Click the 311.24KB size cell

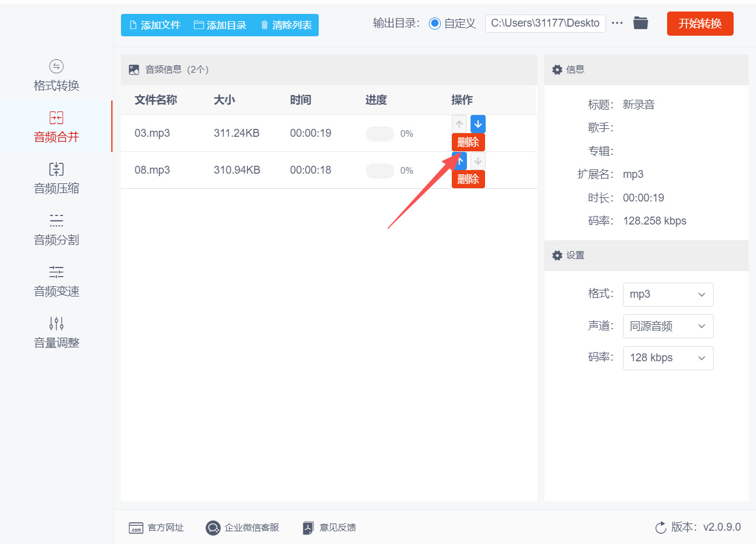pyautogui.click(x=236, y=133)
